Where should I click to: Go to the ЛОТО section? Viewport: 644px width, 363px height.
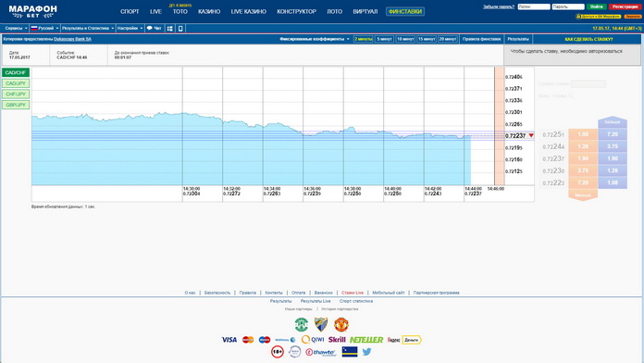coord(334,11)
